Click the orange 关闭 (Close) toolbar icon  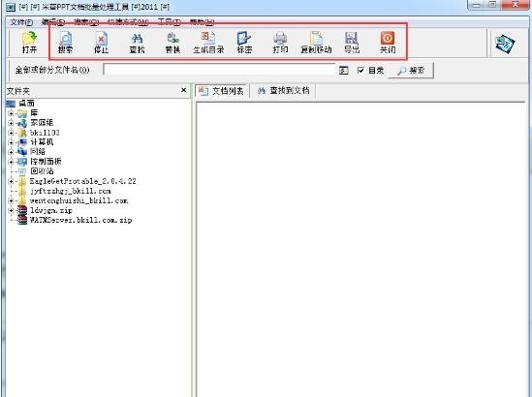388,43
